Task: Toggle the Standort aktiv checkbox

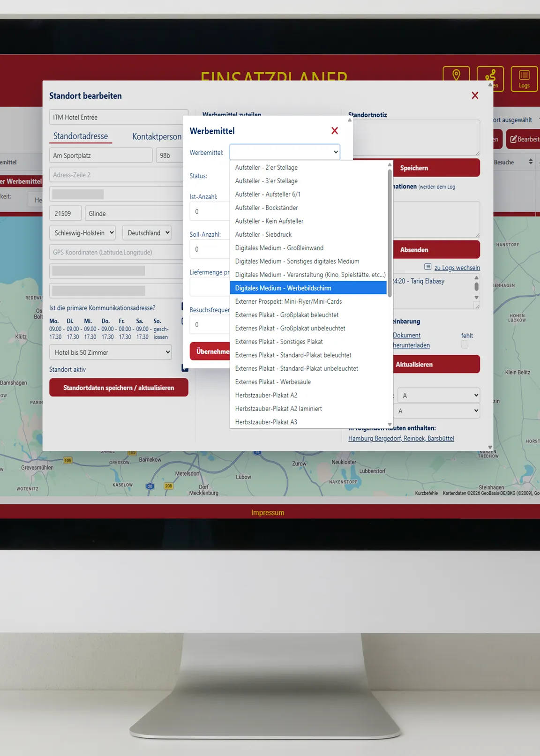Action: point(185,369)
